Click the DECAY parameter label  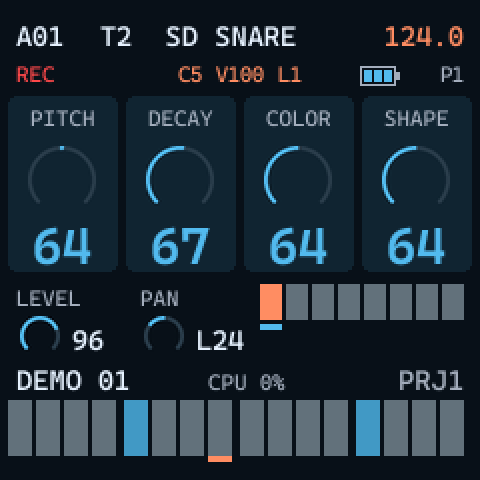coord(180,118)
